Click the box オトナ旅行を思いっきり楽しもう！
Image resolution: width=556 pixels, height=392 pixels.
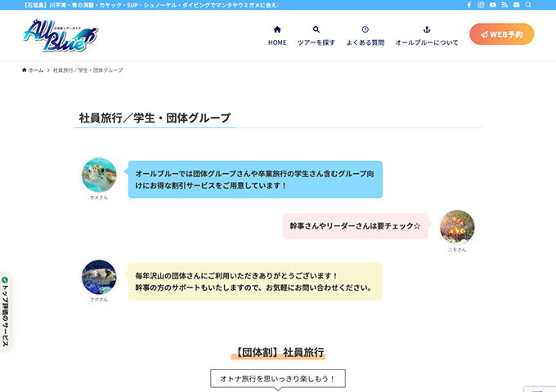(x=278, y=379)
